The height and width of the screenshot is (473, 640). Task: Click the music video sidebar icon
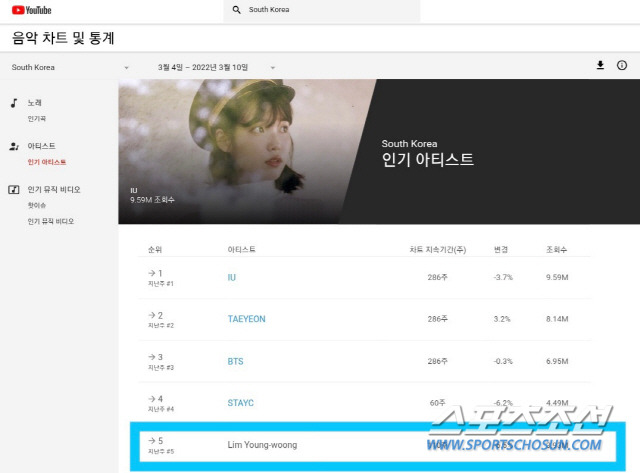coord(14,189)
